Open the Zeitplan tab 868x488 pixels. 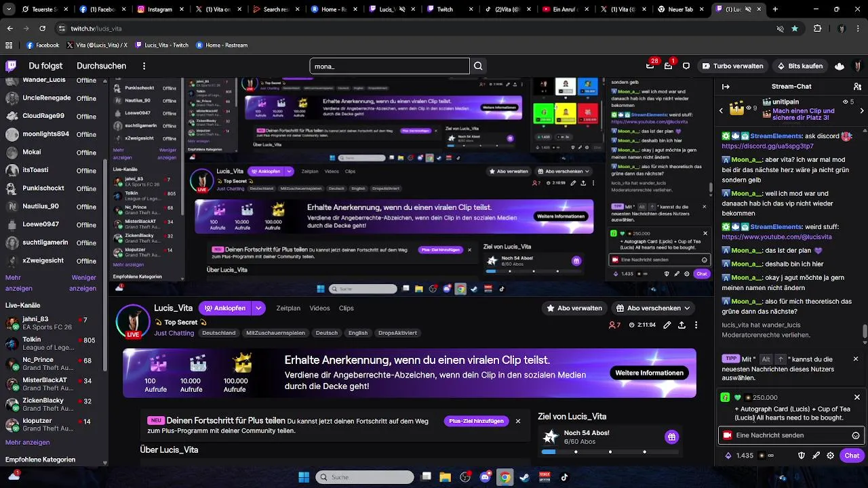288,308
